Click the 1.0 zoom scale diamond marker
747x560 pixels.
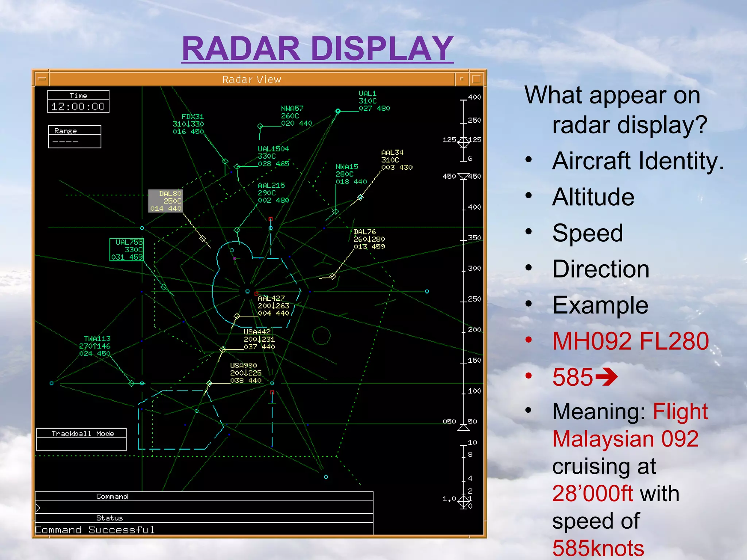(464, 502)
